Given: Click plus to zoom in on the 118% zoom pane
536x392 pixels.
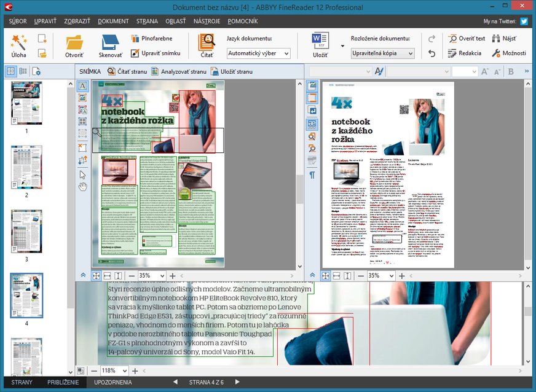Looking at the screenshot, I should tap(135, 371).
